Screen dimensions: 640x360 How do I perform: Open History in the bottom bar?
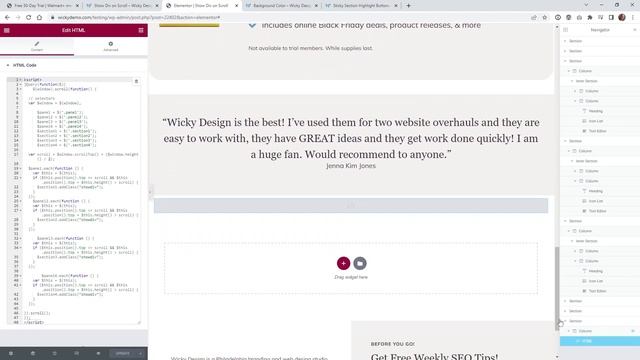[x=54, y=353]
